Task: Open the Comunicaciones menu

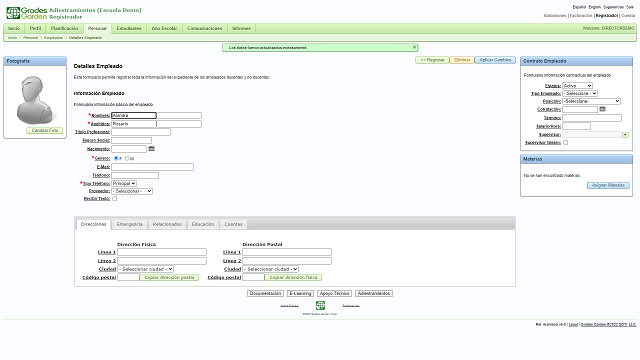Action: click(x=204, y=28)
